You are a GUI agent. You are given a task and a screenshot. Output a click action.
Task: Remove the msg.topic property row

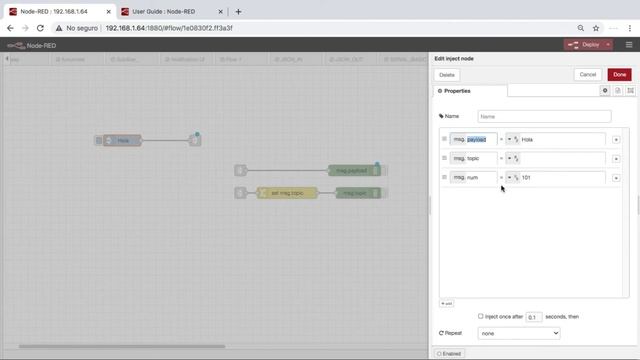click(x=616, y=159)
